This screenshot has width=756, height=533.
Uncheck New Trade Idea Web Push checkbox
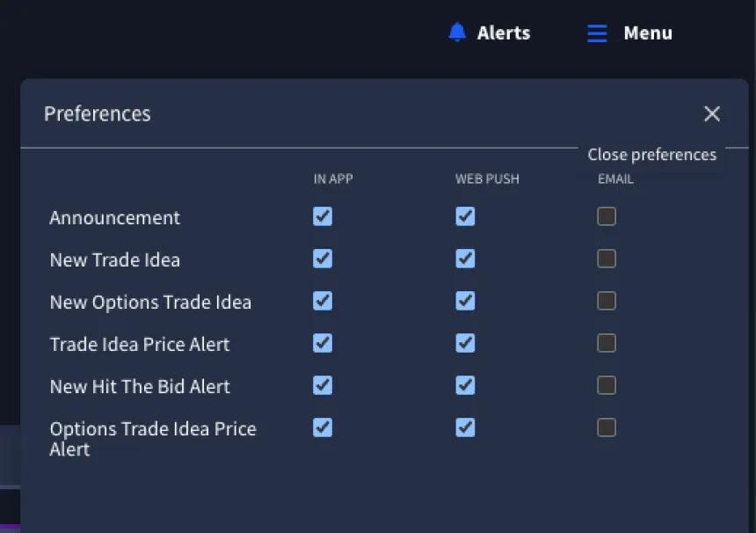(x=465, y=259)
